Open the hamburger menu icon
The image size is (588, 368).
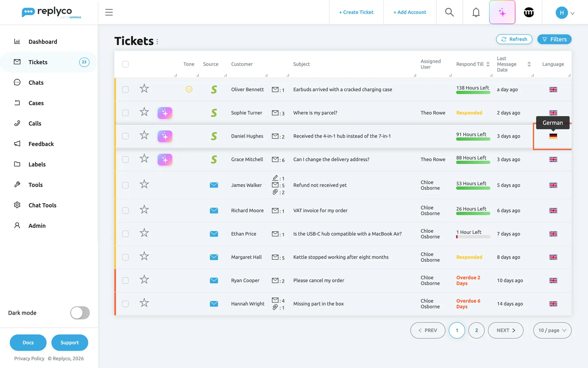tap(109, 12)
